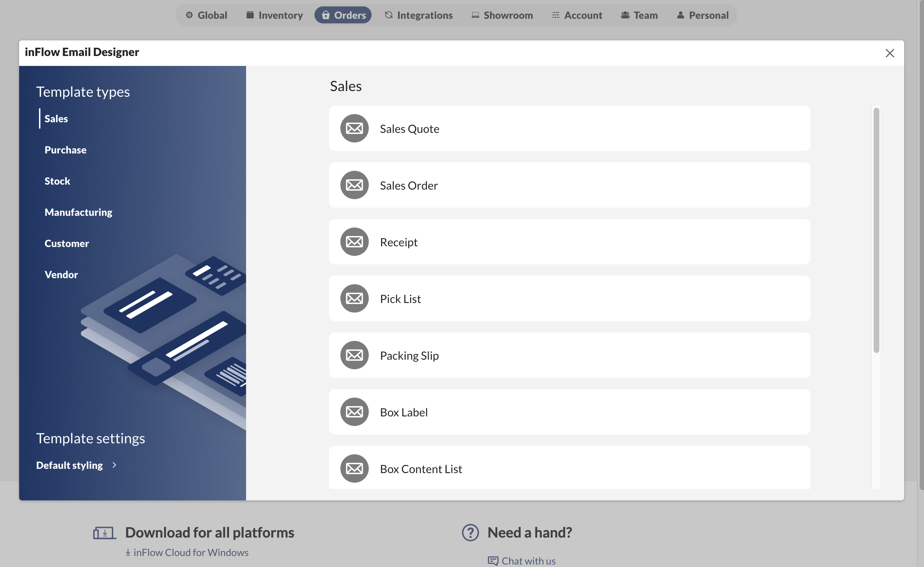
Task: Click the Box Label email icon
Action: [x=354, y=411]
